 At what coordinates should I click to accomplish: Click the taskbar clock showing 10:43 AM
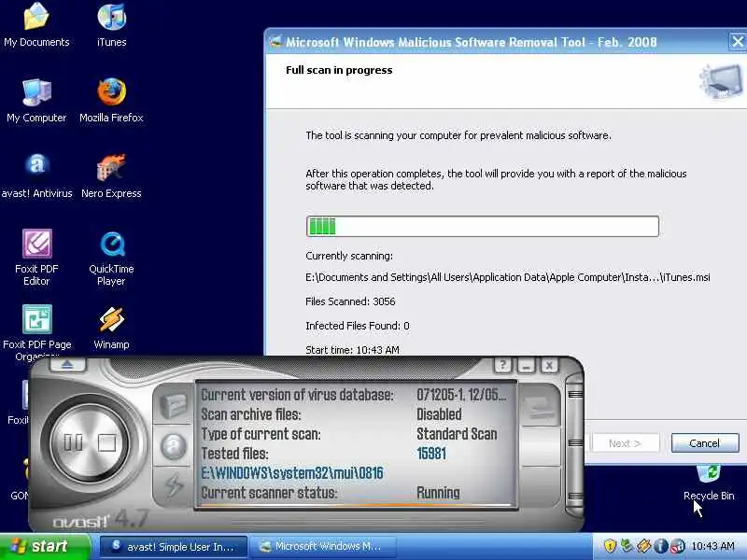713,546
